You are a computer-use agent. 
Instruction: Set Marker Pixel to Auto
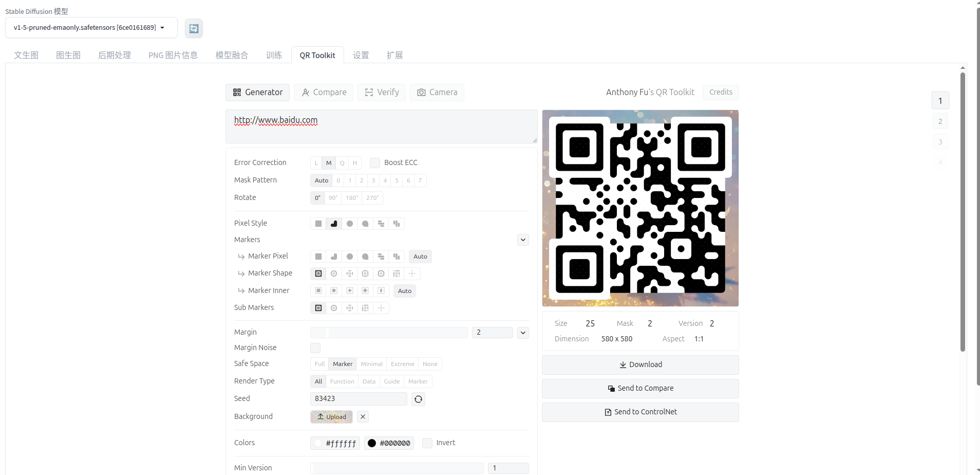coord(420,257)
